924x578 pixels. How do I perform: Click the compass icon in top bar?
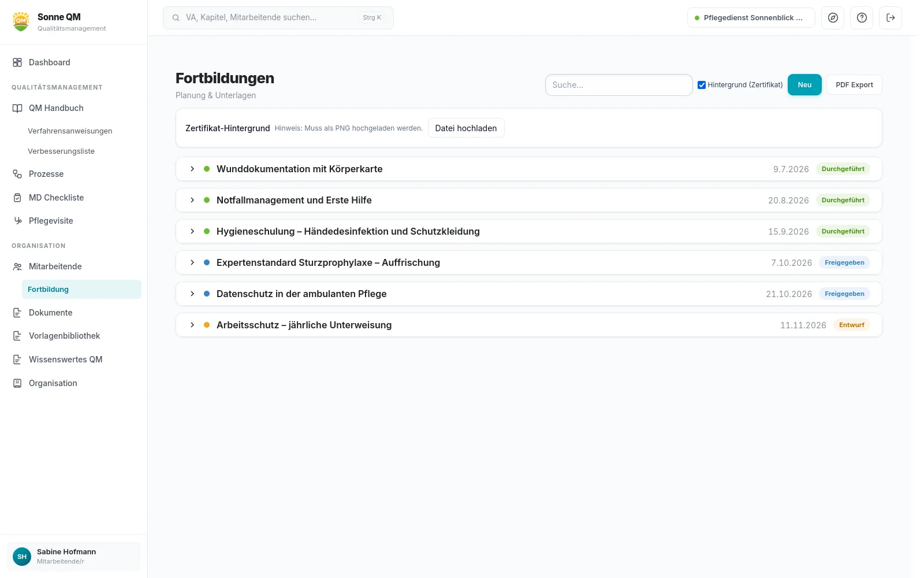tap(833, 18)
